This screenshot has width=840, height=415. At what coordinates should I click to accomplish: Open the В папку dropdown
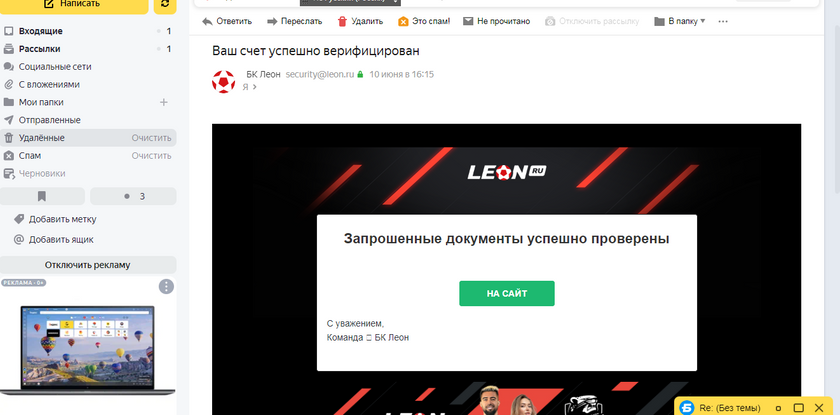(x=680, y=21)
